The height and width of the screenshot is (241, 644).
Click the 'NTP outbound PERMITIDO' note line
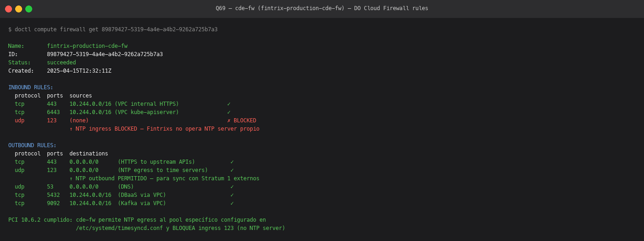click(164, 178)
